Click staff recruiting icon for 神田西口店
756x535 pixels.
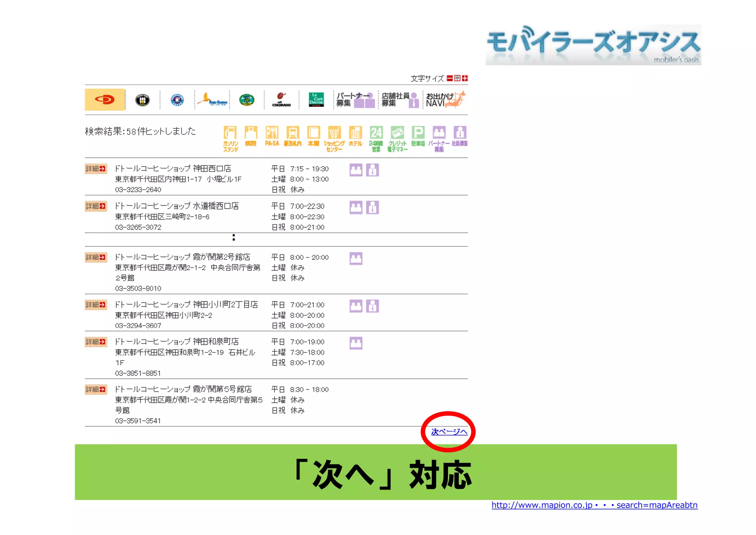[x=372, y=170]
